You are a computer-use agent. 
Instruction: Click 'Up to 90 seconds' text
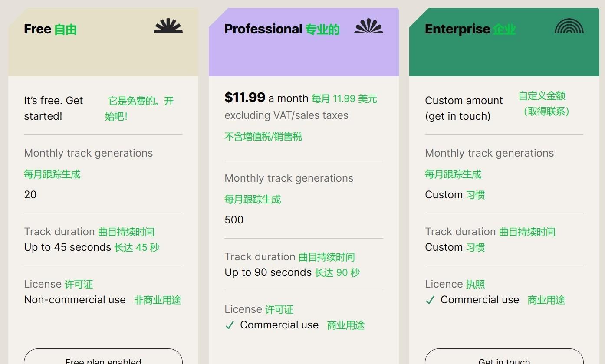click(x=268, y=272)
